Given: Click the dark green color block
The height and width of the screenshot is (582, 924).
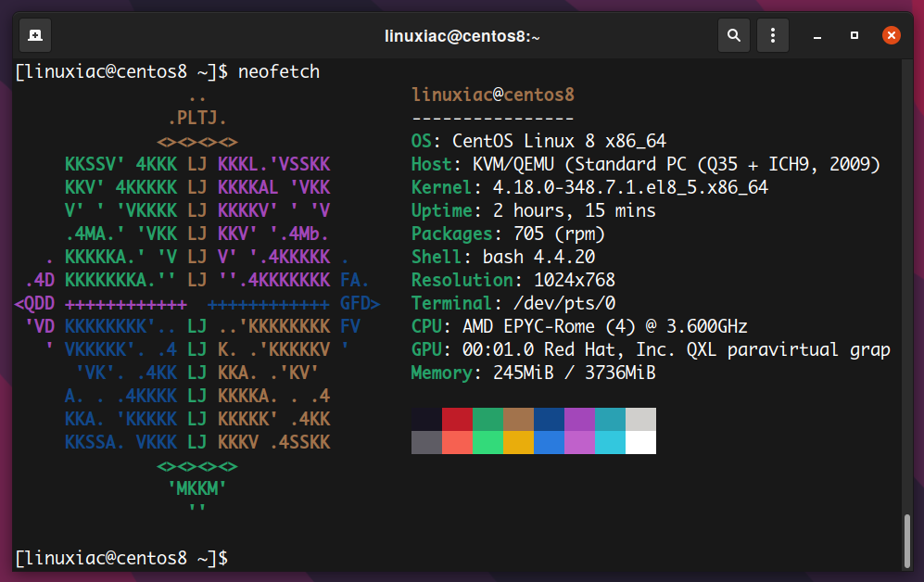Looking at the screenshot, I should [487, 420].
